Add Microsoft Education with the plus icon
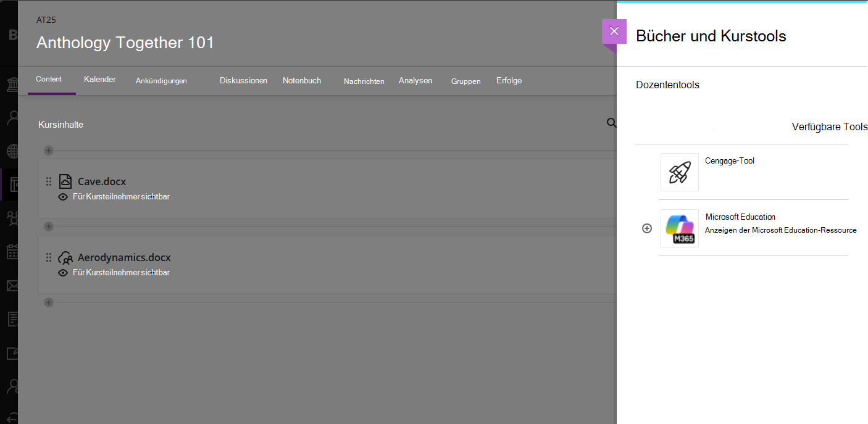This screenshot has width=868, height=424. (647, 228)
